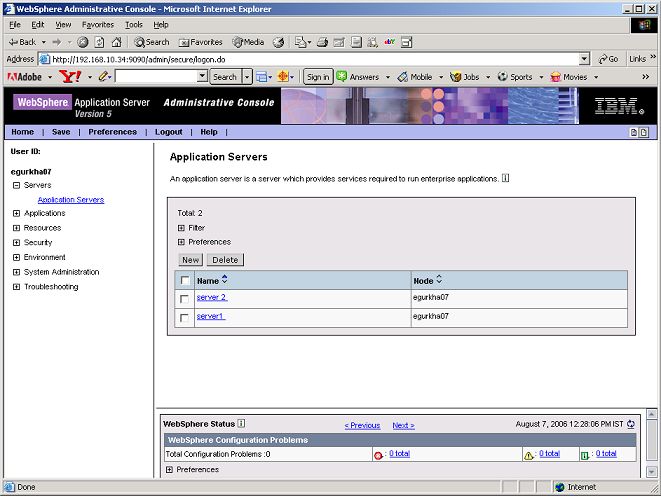
Task: Click the browser Back arrow button
Action: click(23, 42)
